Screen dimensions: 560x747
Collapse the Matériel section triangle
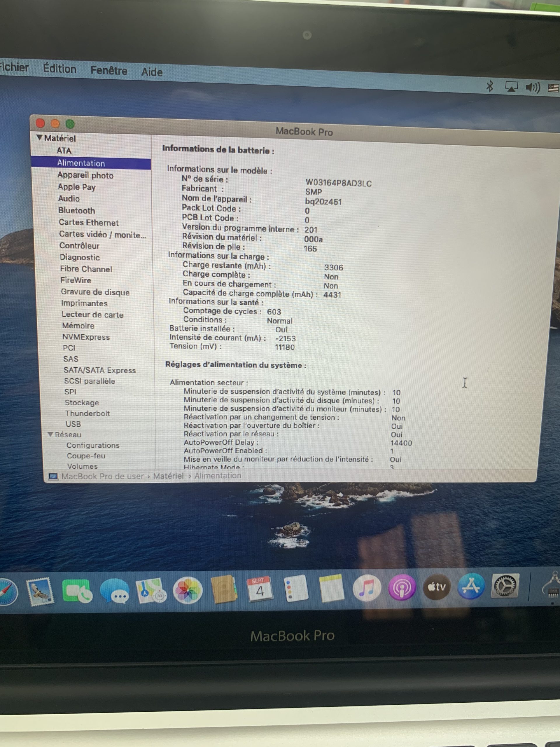coord(39,137)
